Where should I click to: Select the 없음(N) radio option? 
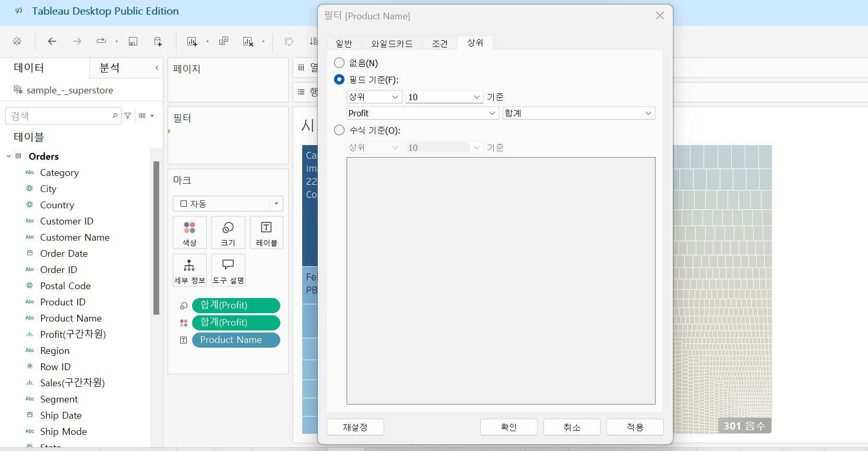click(x=339, y=63)
